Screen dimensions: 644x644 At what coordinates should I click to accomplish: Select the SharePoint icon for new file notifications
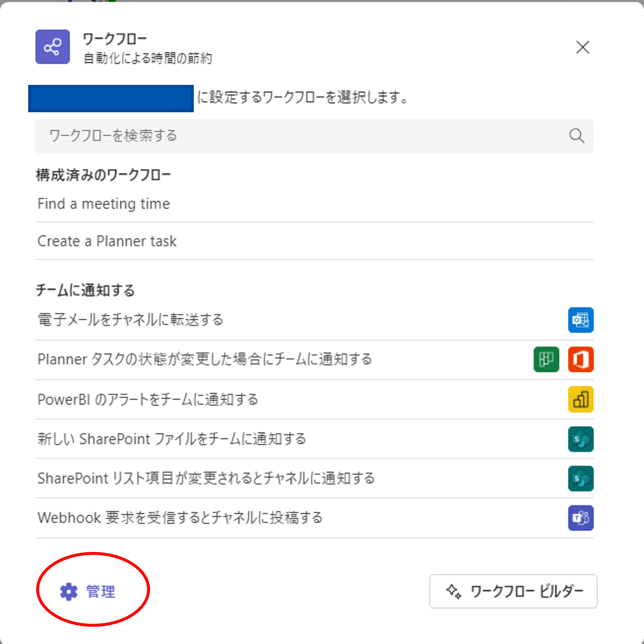click(x=581, y=438)
